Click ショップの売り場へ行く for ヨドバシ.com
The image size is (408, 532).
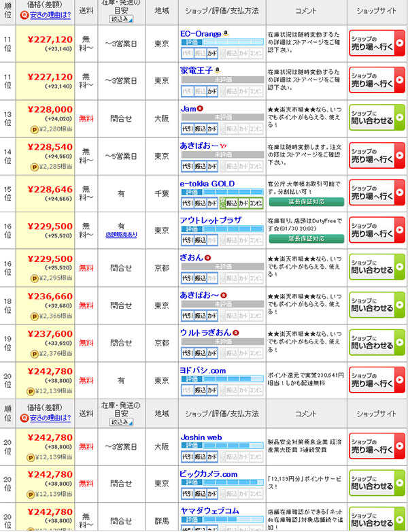pos(377,380)
